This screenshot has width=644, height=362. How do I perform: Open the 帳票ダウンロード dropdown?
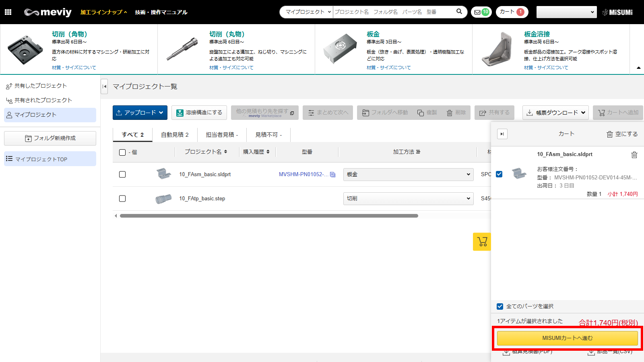click(x=556, y=113)
